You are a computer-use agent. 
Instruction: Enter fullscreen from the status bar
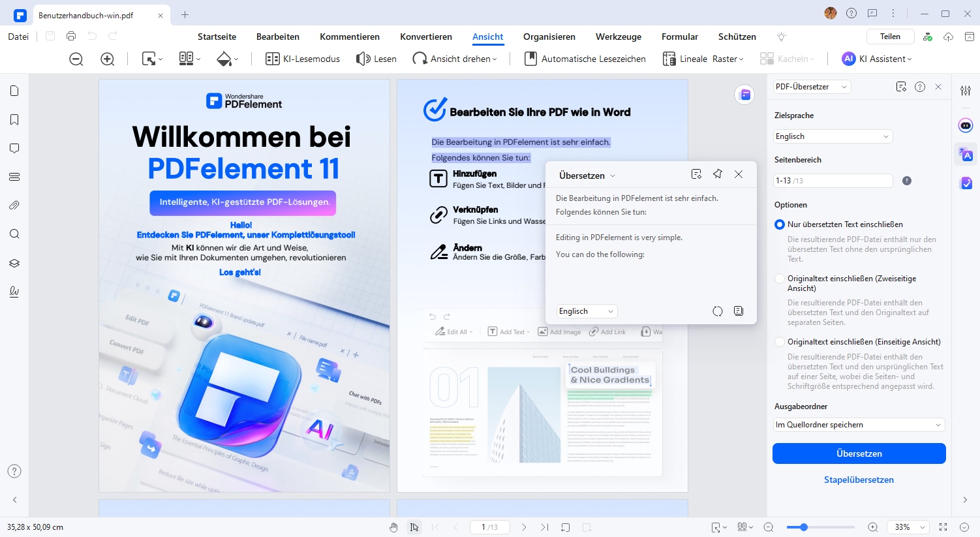coord(943,527)
